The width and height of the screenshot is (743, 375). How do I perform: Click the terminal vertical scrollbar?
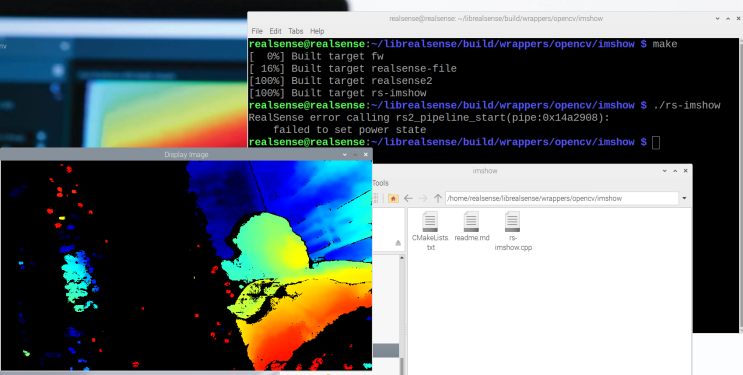(x=741, y=185)
